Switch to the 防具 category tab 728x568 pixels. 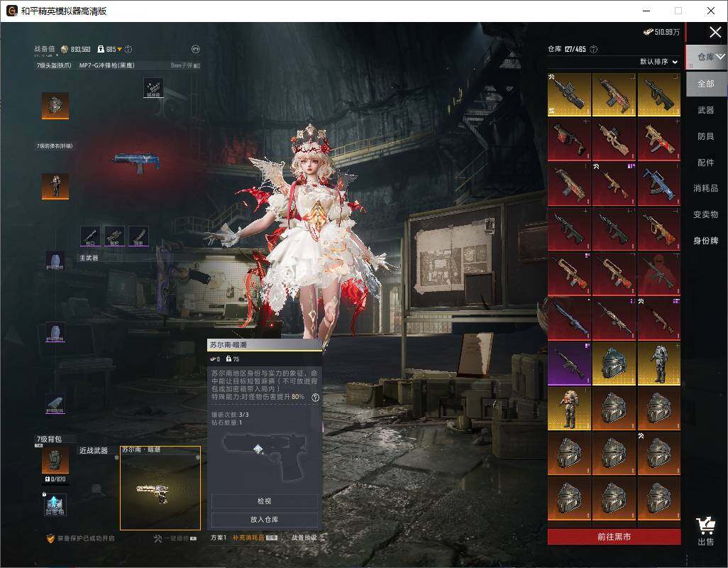706,136
